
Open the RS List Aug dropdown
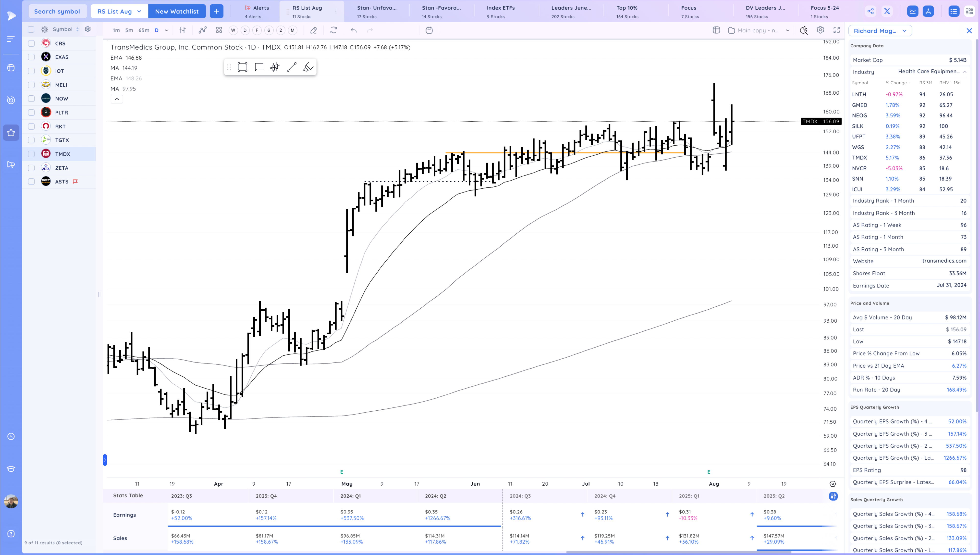[119, 11]
